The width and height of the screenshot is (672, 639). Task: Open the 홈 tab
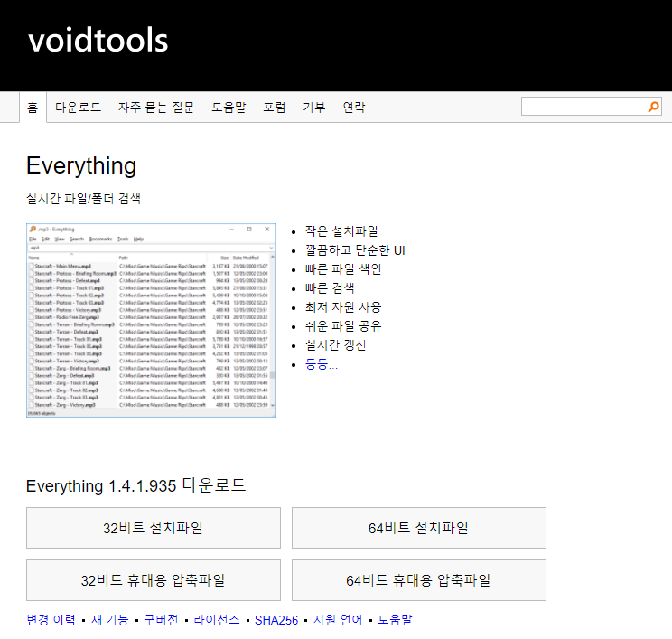point(33,108)
